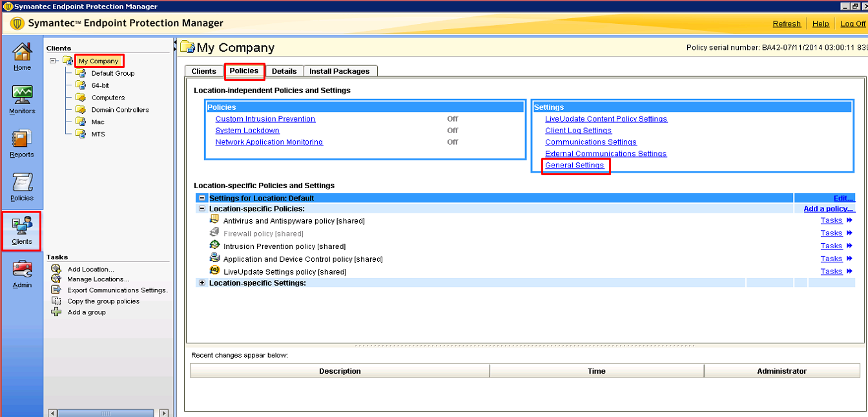Click the Add Location task icon
The image size is (868, 417).
tap(56, 269)
